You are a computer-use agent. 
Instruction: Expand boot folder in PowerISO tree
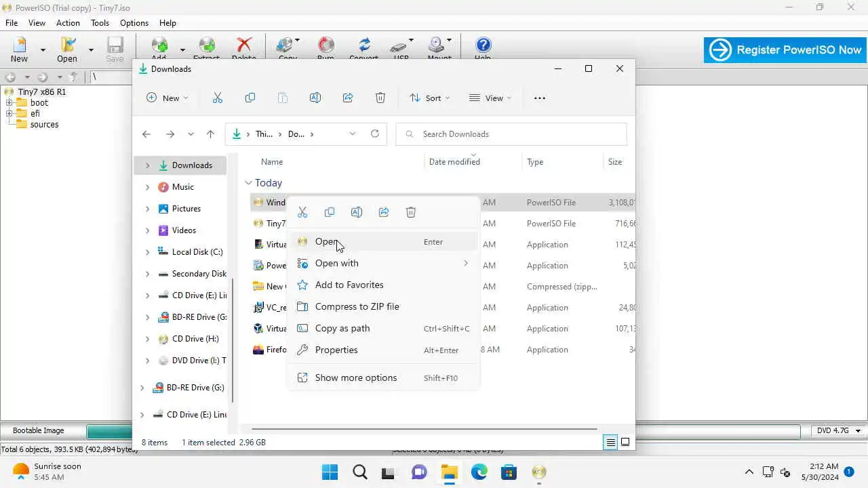[9, 103]
